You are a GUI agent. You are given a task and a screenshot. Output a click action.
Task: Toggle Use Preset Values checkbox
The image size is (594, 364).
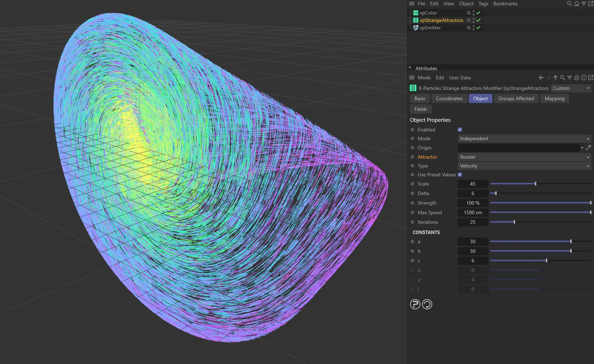click(460, 175)
